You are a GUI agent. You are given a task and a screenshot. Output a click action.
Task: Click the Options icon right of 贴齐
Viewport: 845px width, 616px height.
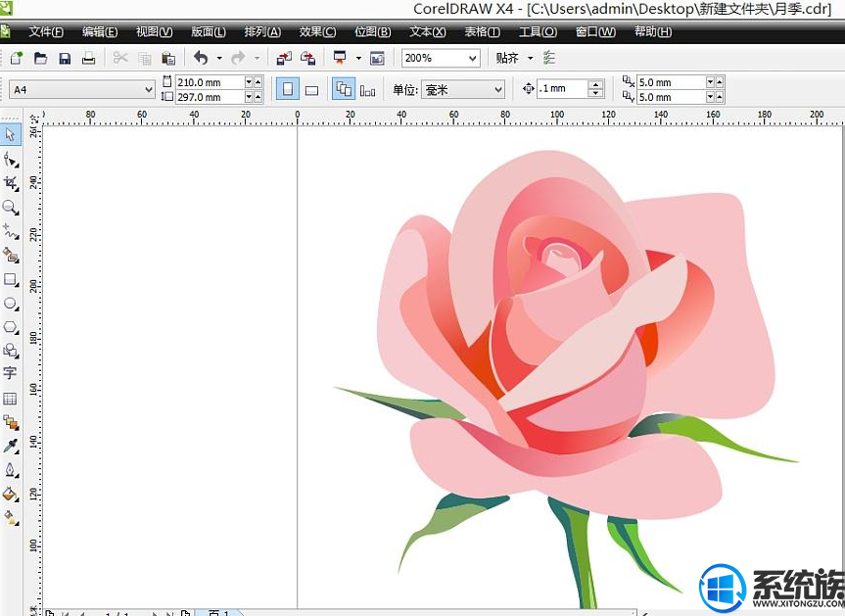pyautogui.click(x=549, y=58)
